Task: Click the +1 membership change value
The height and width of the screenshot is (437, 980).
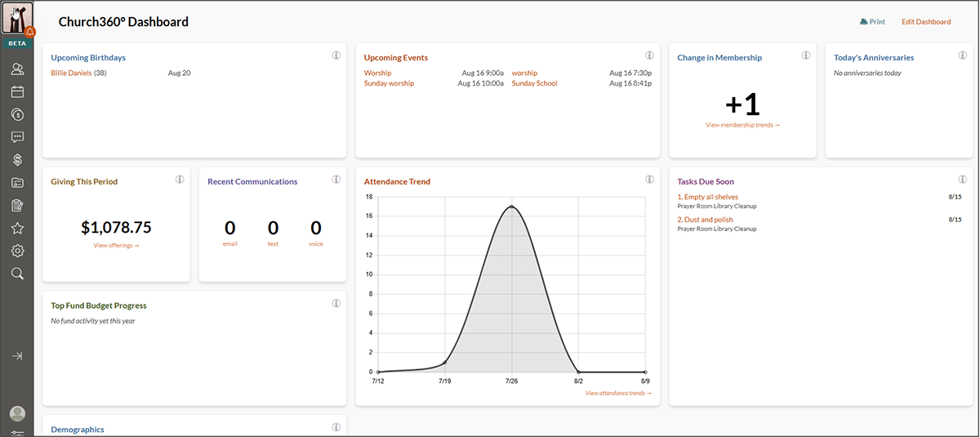Action: (x=742, y=105)
